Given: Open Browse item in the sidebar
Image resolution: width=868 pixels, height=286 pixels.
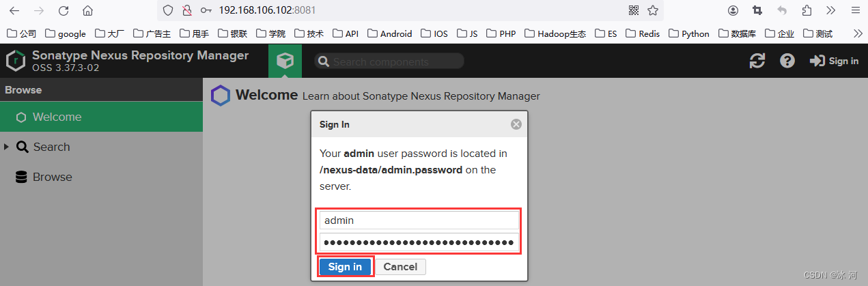Looking at the screenshot, I should 52,177.
